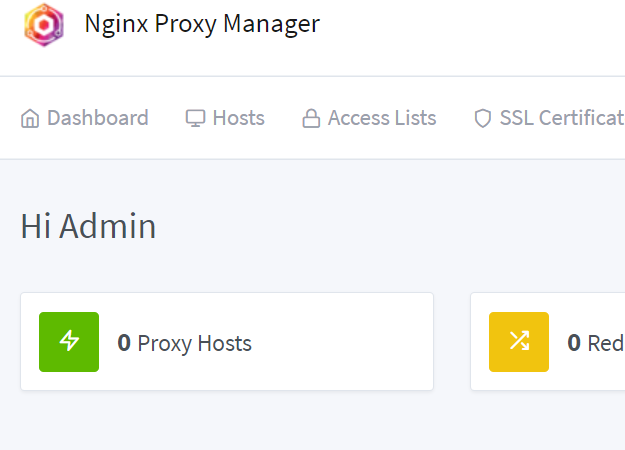Go to the Access Lists tab label
The width and height of the screenshot is (625, 450).
(x=382, y=118)
